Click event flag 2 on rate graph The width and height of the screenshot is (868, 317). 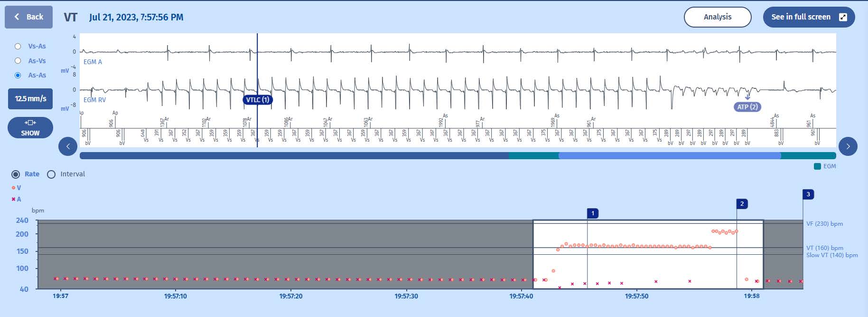click(x=742, y=204)
